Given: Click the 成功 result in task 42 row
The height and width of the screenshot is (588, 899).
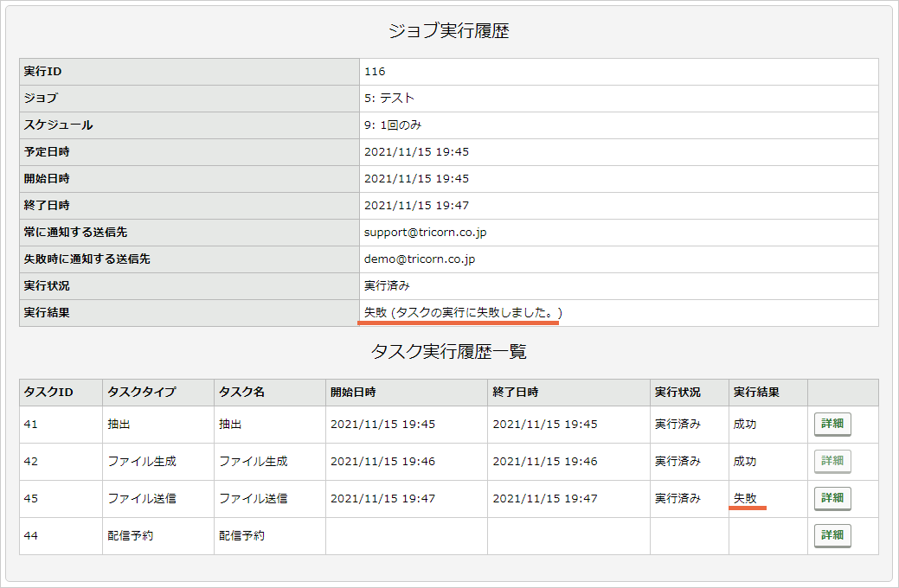Looking at the screenshot, I should click(x=745, y=462).
